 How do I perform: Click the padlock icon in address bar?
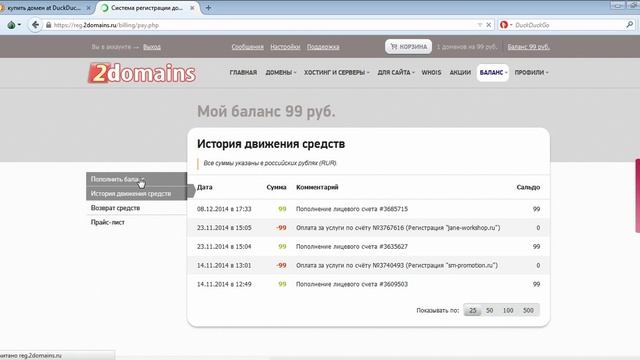pyautogui.click(x=49, y=25)
